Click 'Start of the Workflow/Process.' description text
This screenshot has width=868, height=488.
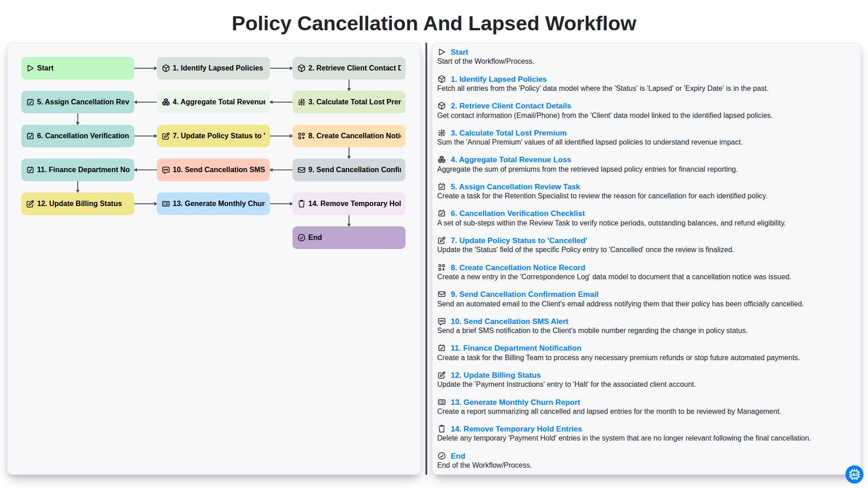click(x=486, y=61)
